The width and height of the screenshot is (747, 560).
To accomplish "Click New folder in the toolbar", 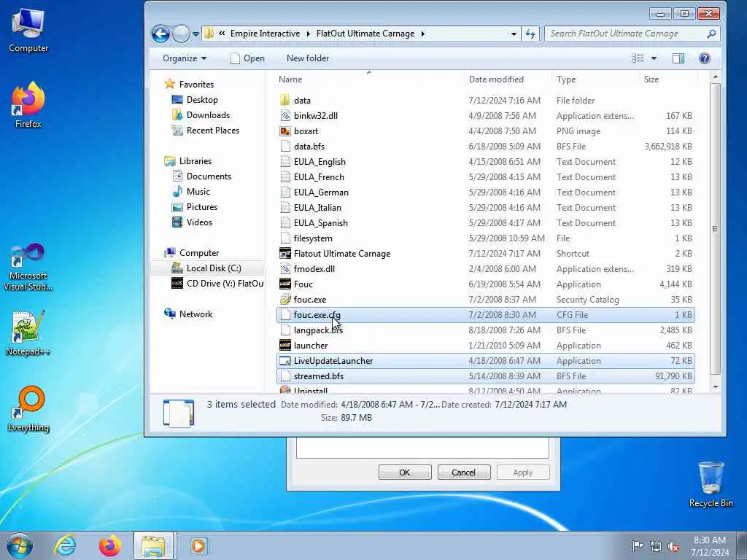I will [x=308, y=58].
